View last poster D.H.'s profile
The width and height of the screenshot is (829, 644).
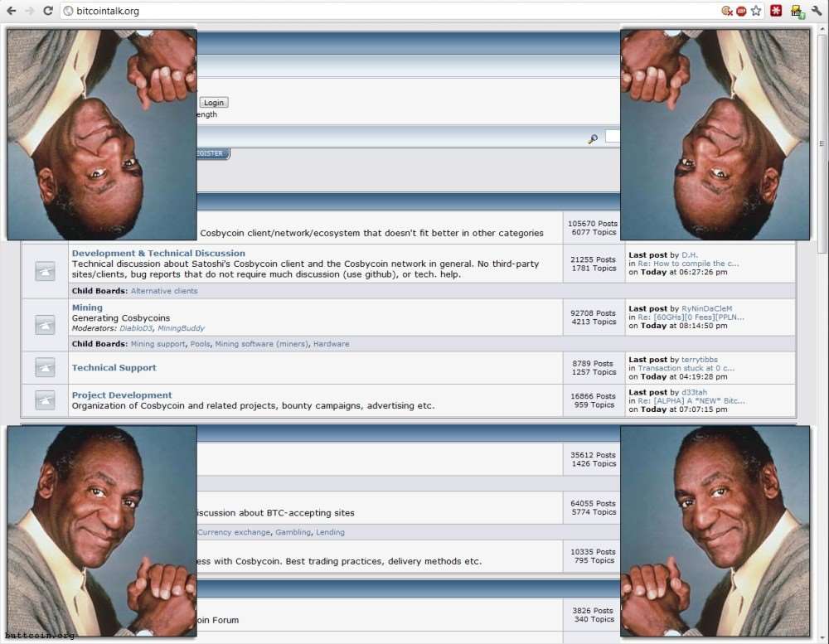point(690,254)
